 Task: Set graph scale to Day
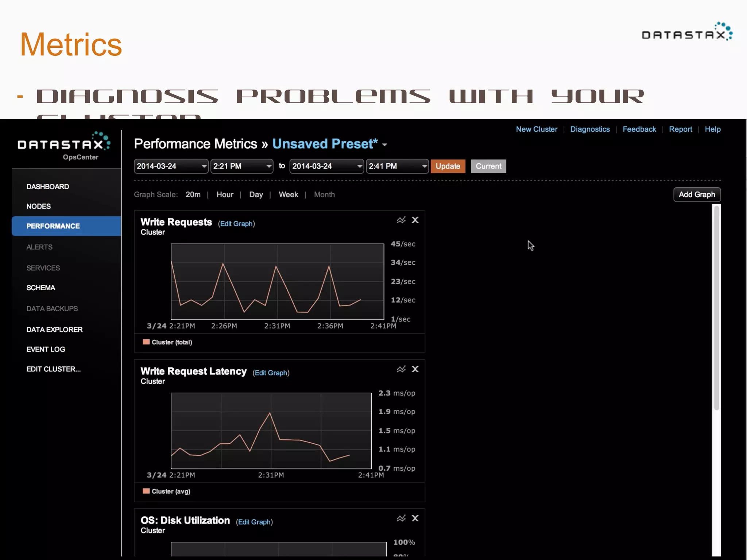pyautogui.click(x=256, y=194)
